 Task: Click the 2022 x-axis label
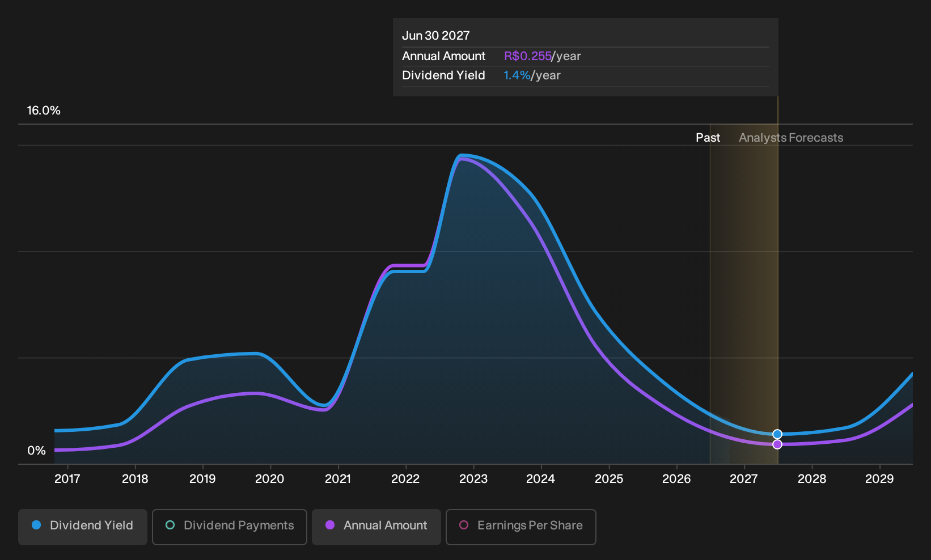point(405,479)
